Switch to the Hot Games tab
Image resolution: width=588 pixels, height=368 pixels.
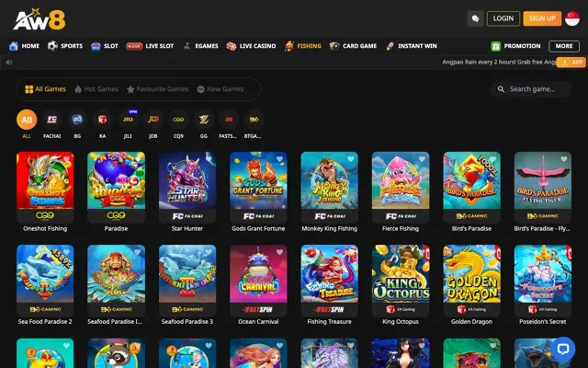point(96,89)
